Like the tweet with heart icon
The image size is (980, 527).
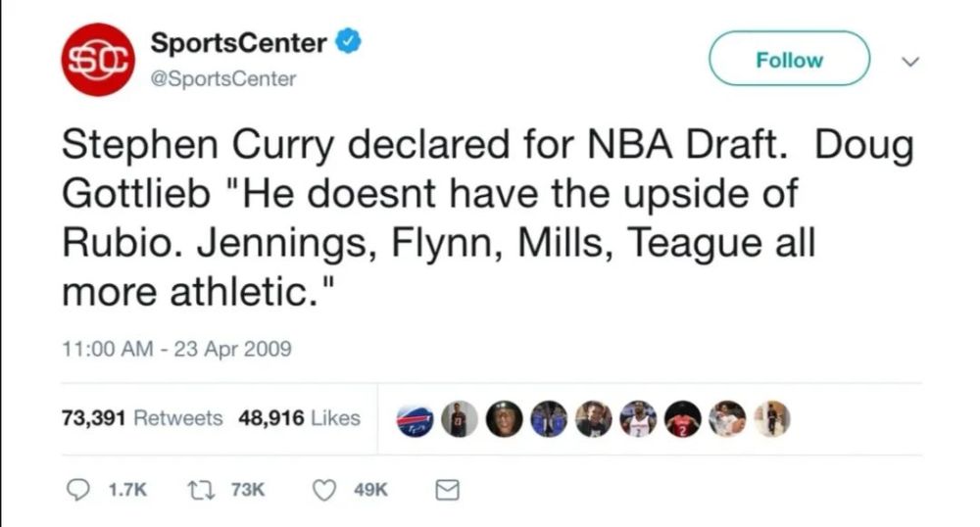(324, 489)
